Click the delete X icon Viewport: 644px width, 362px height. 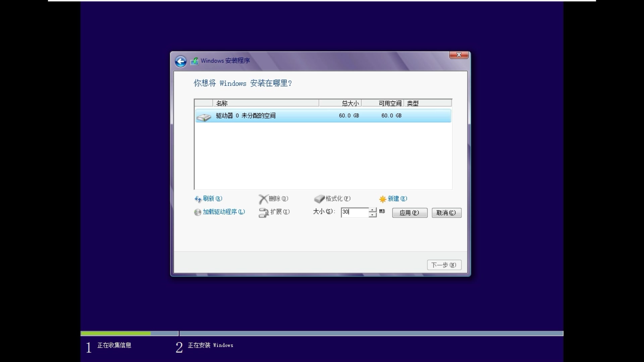[263, 199]
